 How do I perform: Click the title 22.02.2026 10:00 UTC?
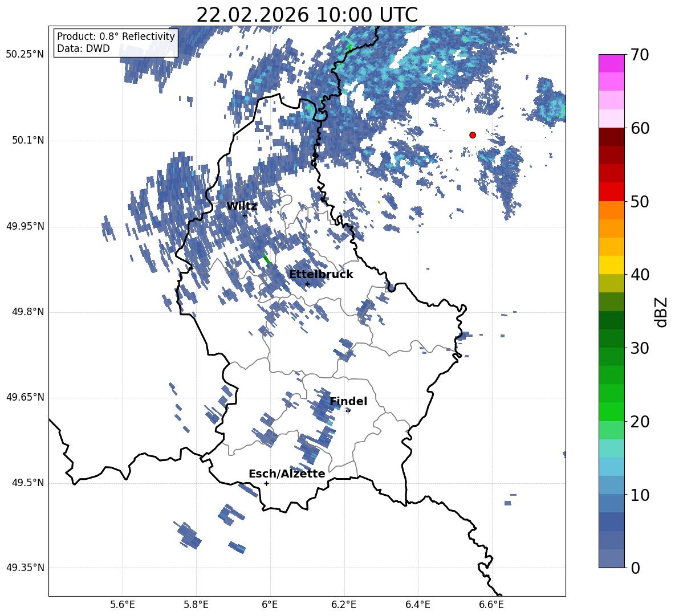tap(307, 15)
